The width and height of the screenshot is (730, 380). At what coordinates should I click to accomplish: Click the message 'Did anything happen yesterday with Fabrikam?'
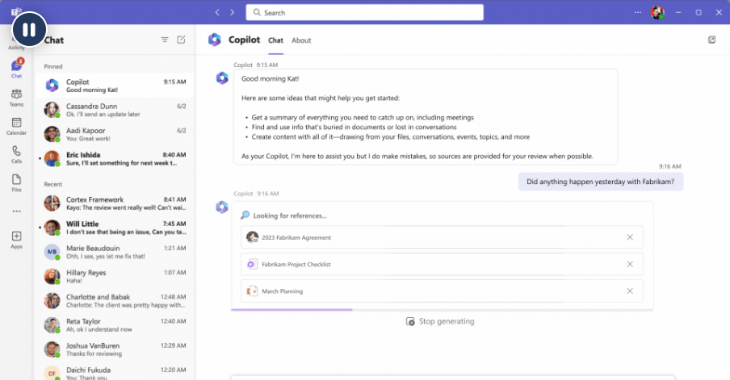601,182
